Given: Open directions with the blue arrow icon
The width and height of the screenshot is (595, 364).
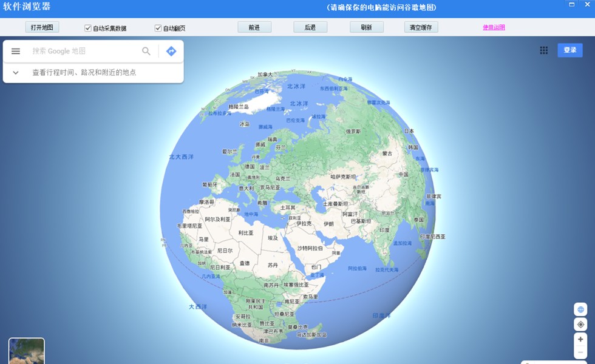Looking at the screenshot, I should (171, 51).
